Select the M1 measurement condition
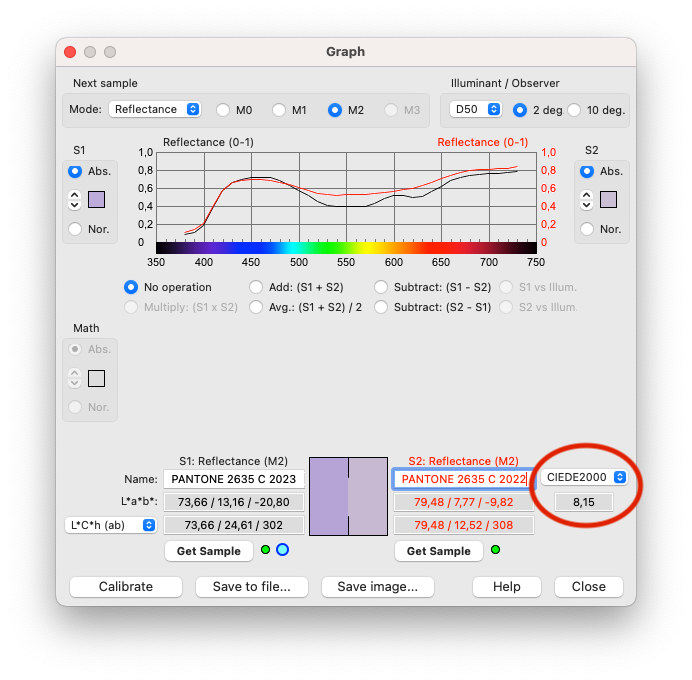The width and height of the screenshot is (692, 680). click(x=279, y=110)
